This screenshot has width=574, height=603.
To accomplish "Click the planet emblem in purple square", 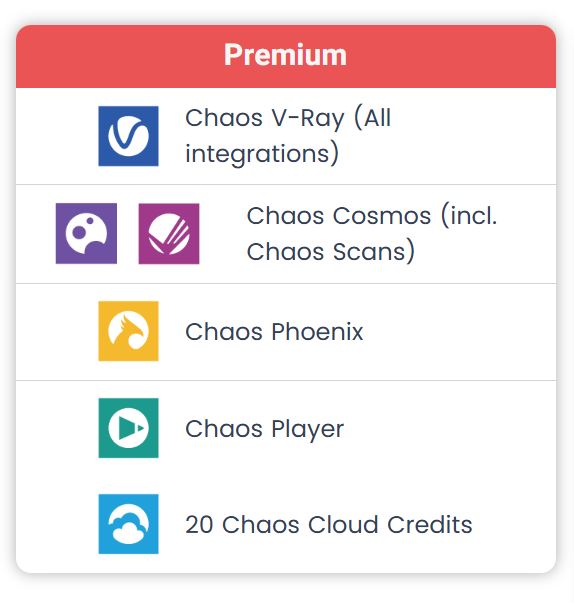I will (x=87, y=233).
